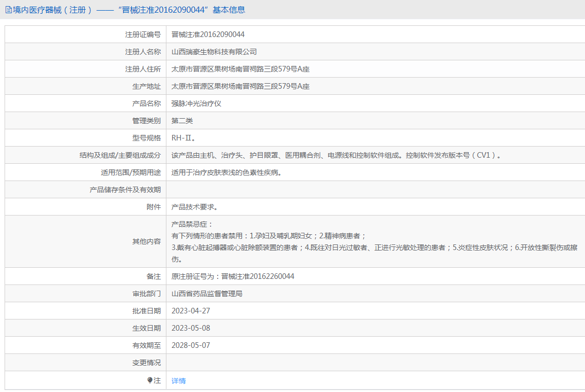The width and height of the screenshot is (585, 392).
Task: Click the 注册人住所 address value
Action: pyautogui.click(x=240, y=69)
